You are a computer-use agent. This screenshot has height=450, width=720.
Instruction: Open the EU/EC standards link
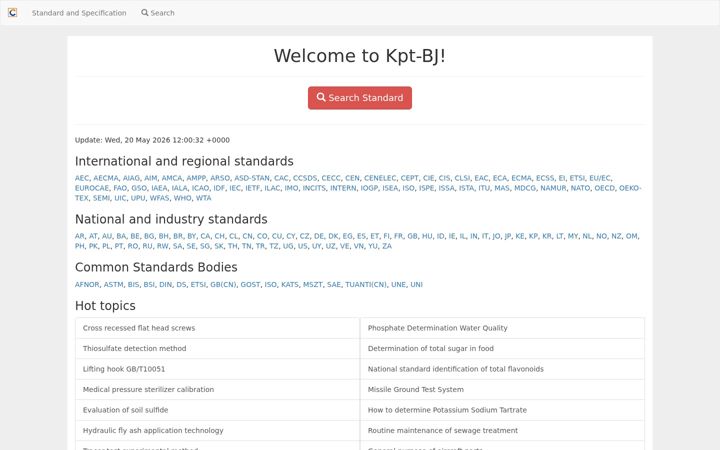tap(600, 178)
